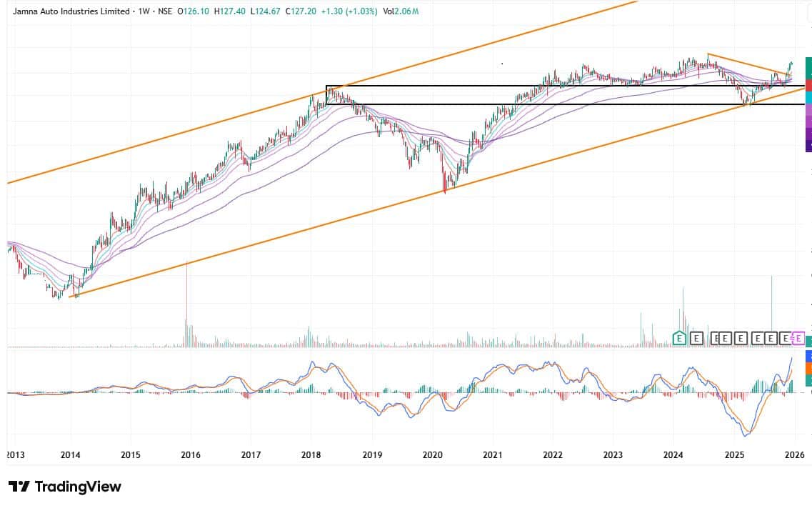Click the blue MACD value label

(808, 355)
